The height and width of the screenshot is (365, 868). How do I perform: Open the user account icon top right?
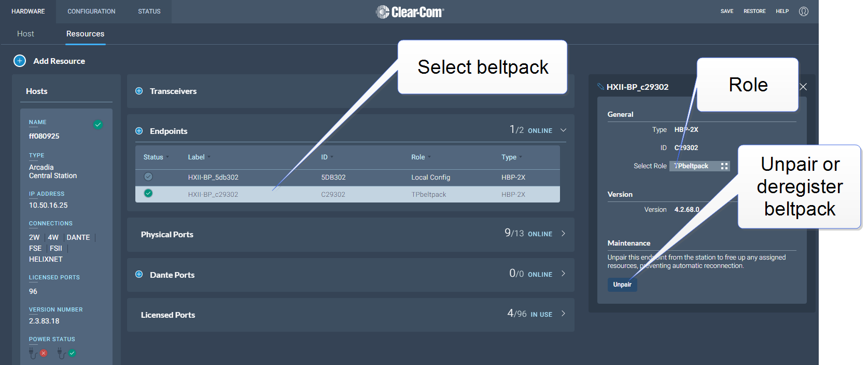[x=803, y=11]
